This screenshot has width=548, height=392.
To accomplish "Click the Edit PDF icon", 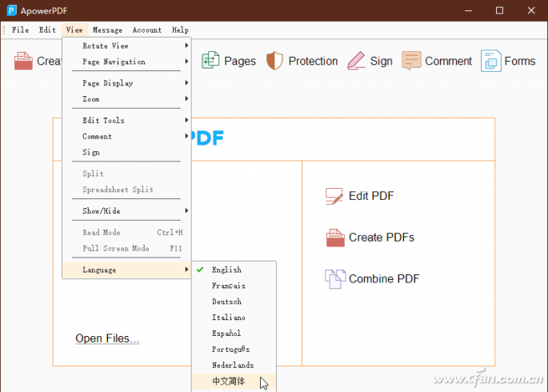I will tap(334, 196).
